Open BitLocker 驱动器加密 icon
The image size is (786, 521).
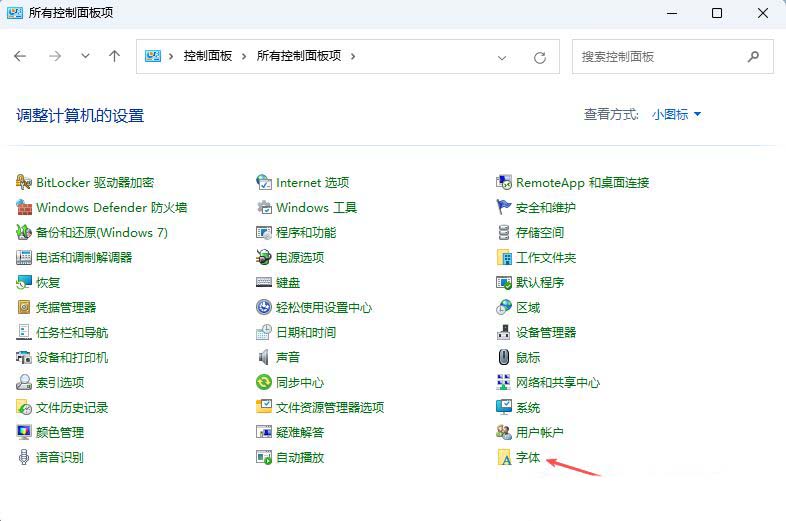click(24, 183)
